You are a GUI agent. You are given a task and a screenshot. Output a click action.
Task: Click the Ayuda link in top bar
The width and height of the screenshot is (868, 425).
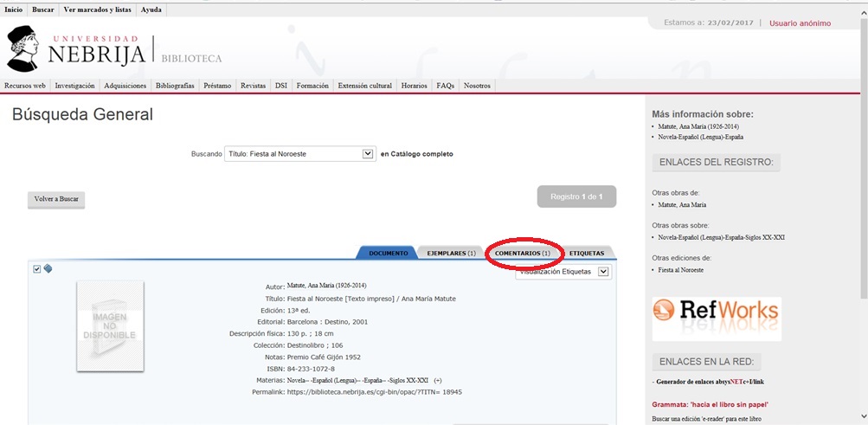point(151,10)
